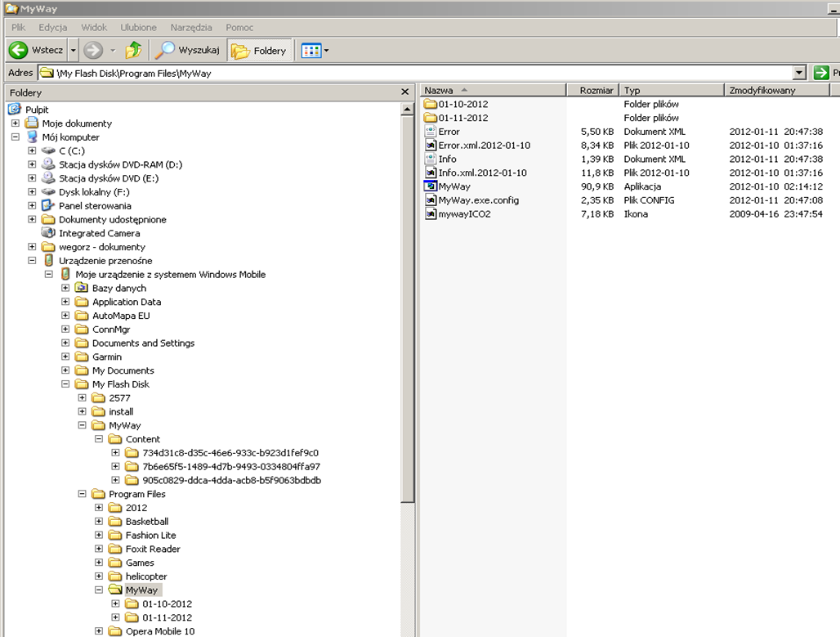
Task: Select the DVD-RAM (D:) drive icon
Action: [x=49, y=164]
